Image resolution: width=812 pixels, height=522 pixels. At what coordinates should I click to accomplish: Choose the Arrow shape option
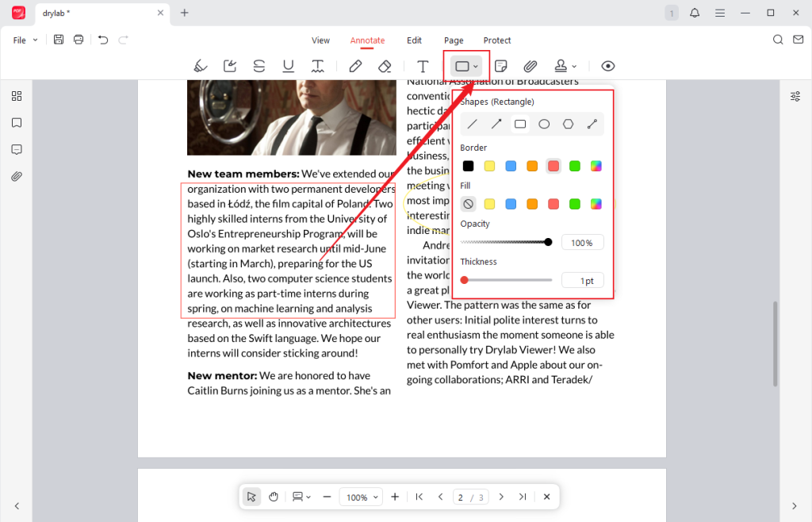pos(496,124)
